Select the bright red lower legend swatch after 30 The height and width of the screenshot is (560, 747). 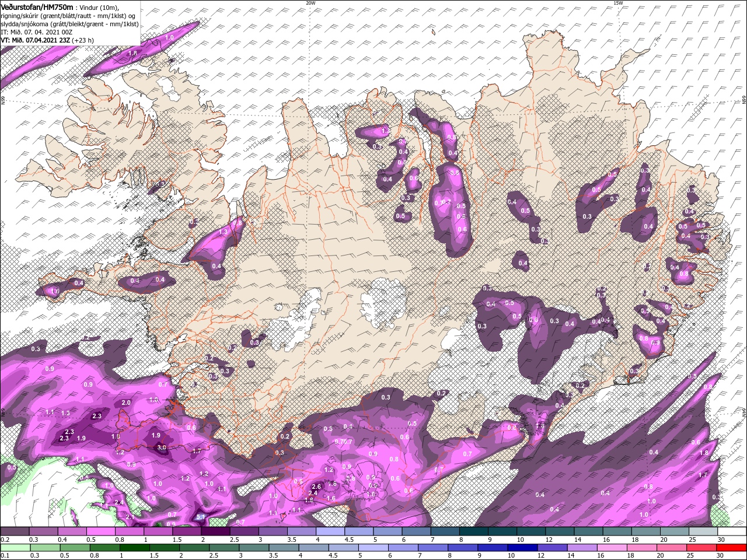(x=731, y=547)
